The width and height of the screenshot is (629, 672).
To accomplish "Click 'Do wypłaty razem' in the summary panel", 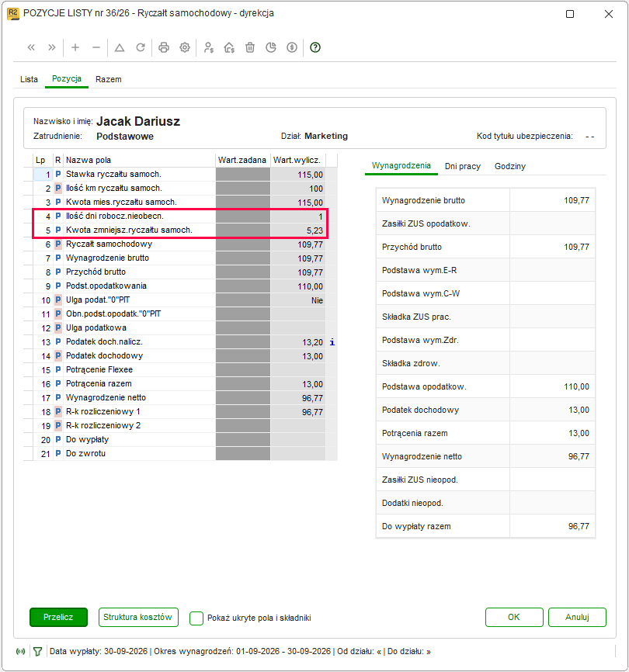I will pos(416,526).
